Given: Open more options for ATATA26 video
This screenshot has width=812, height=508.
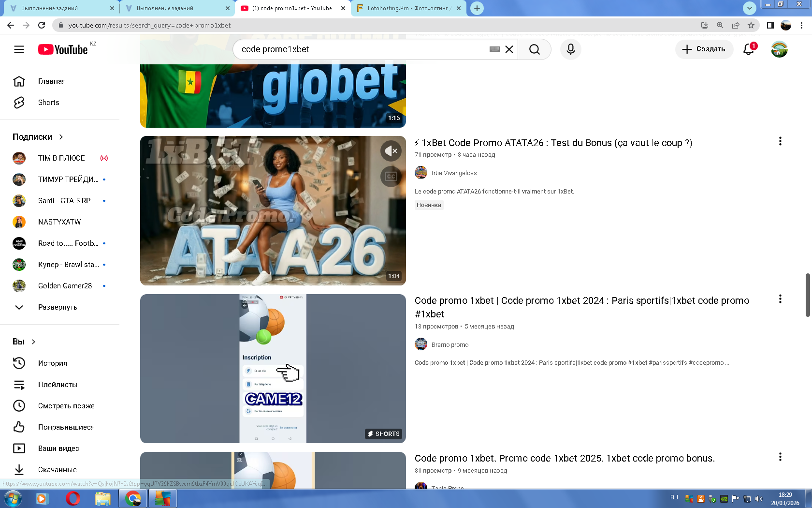Looking at the screenshot, I should click(780, 141).
